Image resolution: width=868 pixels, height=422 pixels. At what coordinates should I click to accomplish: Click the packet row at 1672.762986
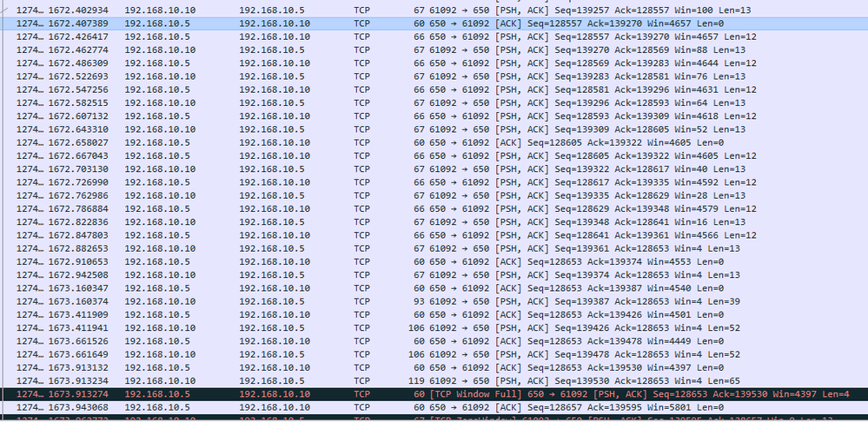point(434,195)
